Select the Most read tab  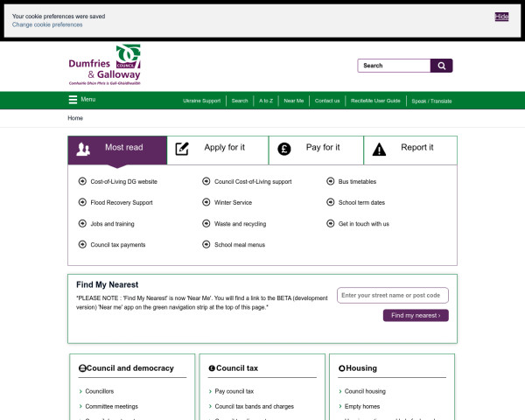point(117,150)
